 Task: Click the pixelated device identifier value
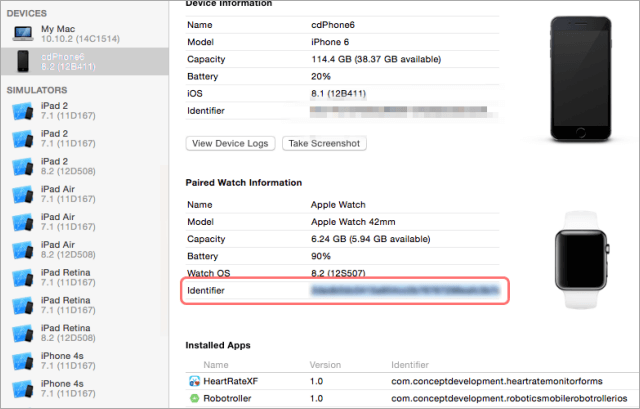[x=398, y=111]
